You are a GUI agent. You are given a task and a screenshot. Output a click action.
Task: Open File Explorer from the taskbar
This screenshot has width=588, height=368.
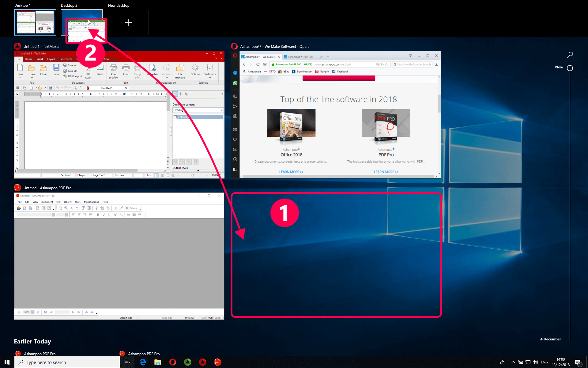coord(158,362)
